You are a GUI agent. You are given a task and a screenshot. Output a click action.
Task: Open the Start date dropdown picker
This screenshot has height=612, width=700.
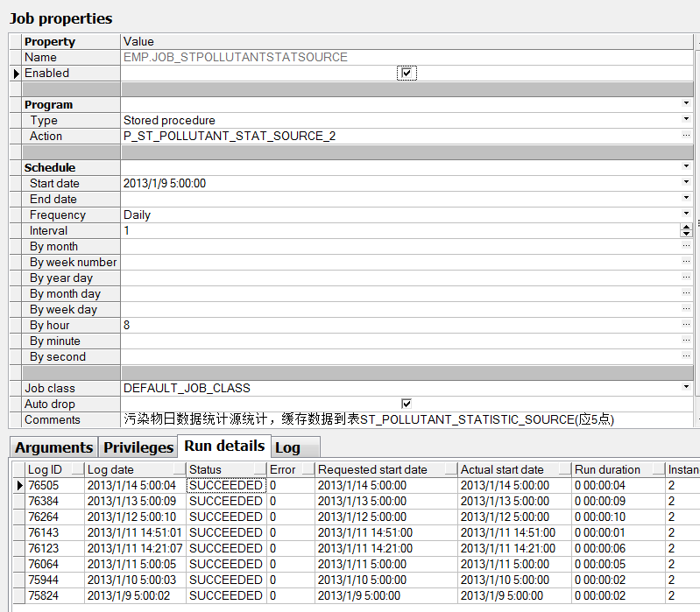coord(686,184)
